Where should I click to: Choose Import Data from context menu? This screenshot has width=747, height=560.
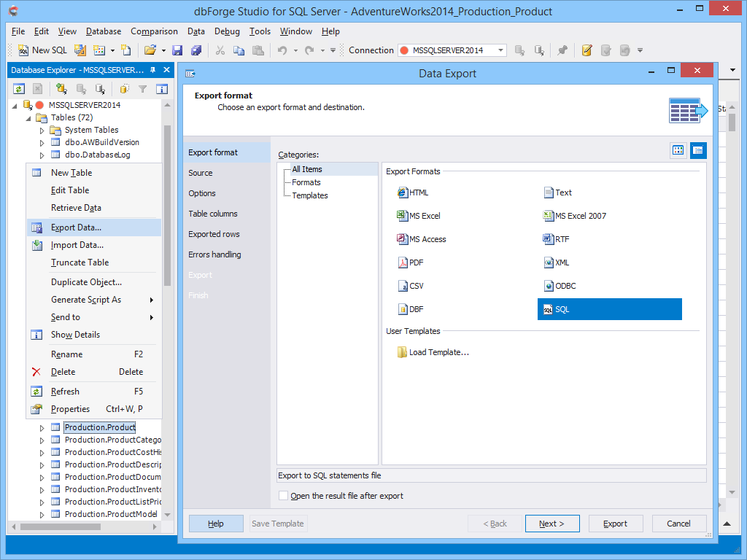point(94,245)
